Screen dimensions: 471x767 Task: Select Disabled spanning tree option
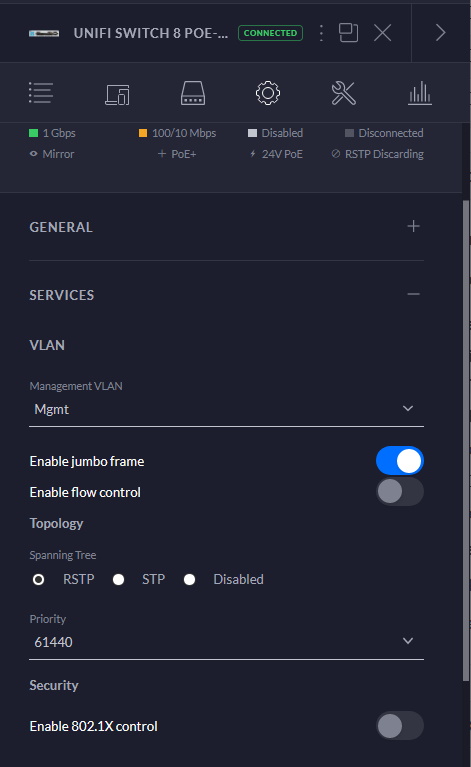coord(189,580)
